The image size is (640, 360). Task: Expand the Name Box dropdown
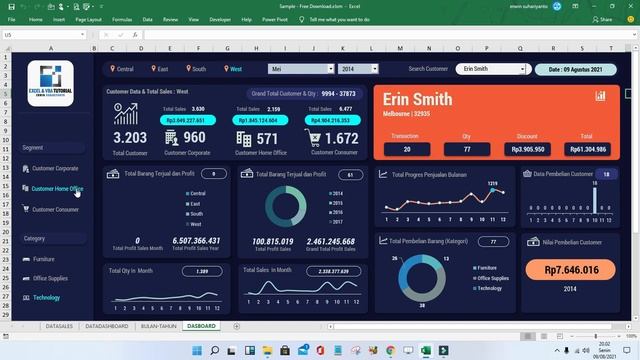(x=82, y=35)
